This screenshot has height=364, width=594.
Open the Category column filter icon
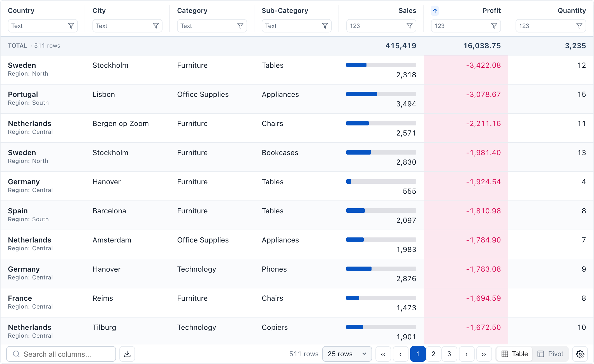click(240, 26)
